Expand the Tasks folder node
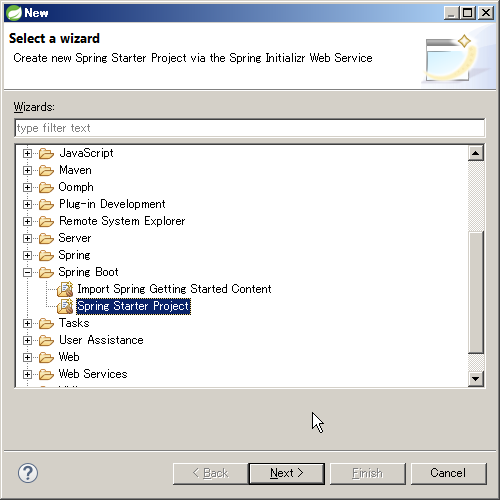This screenshot has height=500, width=500. (x=28, y=323)
